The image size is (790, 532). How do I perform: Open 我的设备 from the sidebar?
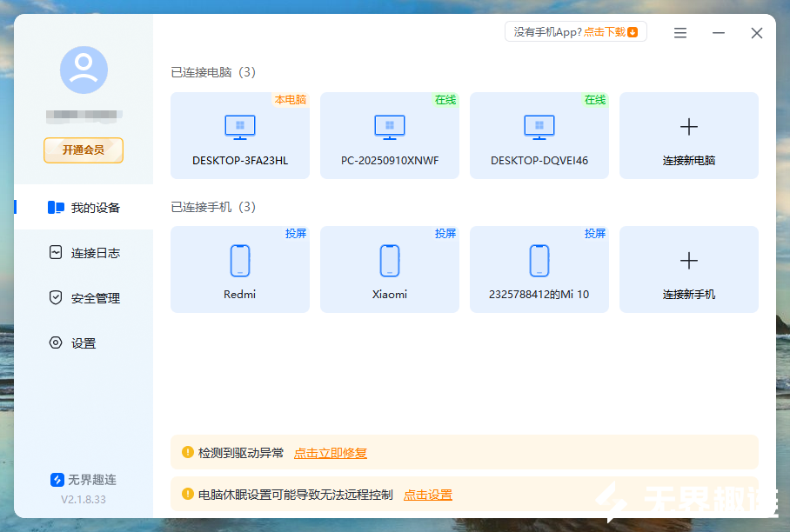pos(84,207)
